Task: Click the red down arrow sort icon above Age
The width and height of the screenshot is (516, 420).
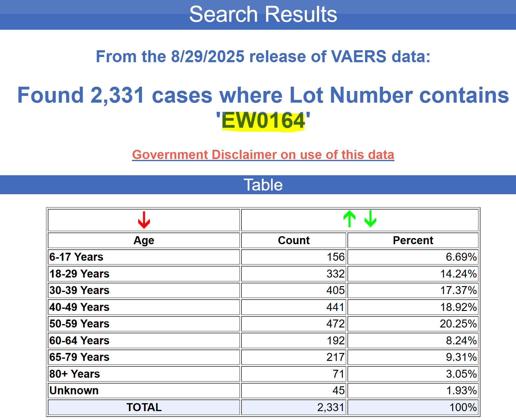Action: click(x=144, y=220)
